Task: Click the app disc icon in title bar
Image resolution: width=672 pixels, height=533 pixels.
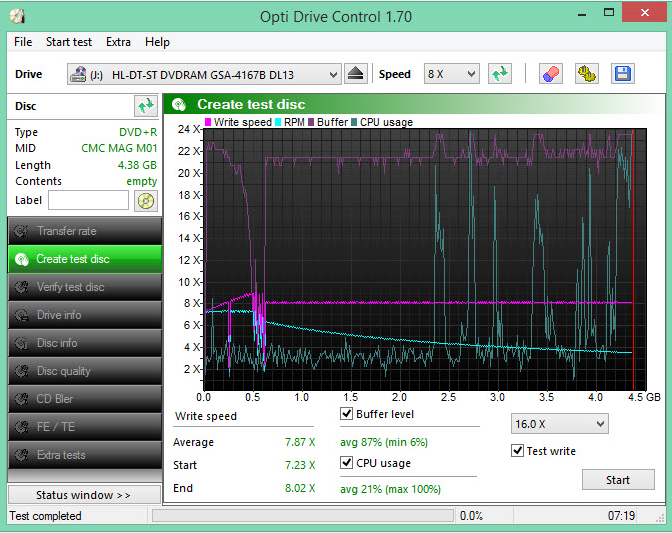Action: click(x=17, y=16)
